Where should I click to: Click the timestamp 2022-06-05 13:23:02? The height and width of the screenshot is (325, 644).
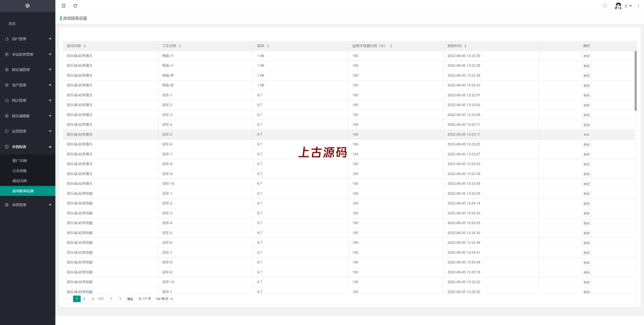pos(464,105)
